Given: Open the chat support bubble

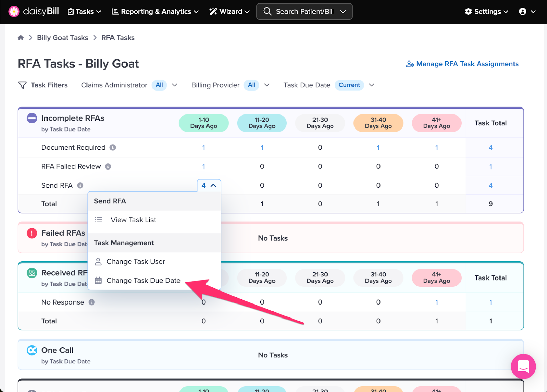Looking at the screenshot, I should tap(523, 366).
